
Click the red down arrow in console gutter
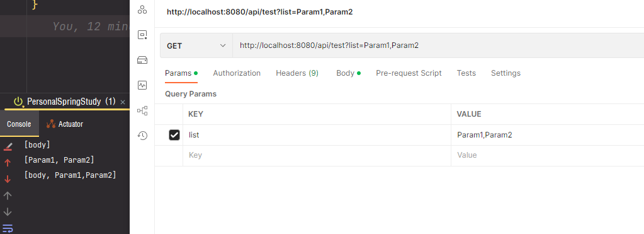click(x=8, y=179)
